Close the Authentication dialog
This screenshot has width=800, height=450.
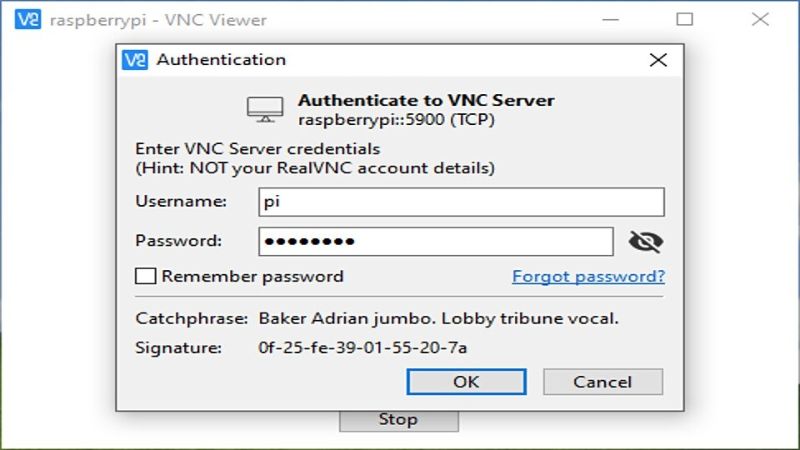point(658,60)
